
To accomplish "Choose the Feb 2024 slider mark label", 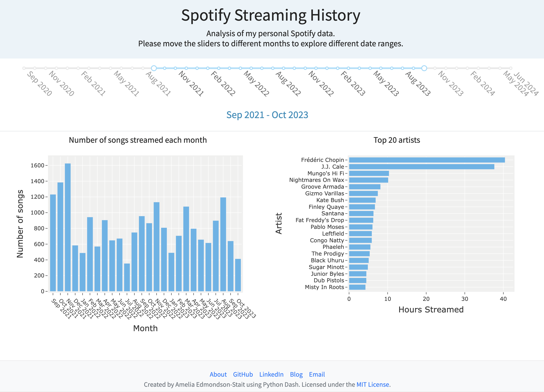I will [x=483, y=84].
